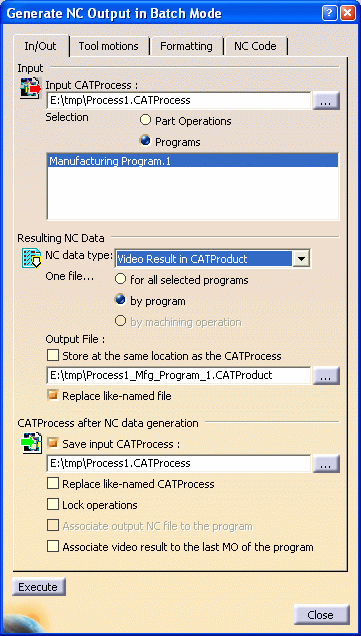Click the help question mark icon
This screenshot has width=361, height=636.
(329, 13)
